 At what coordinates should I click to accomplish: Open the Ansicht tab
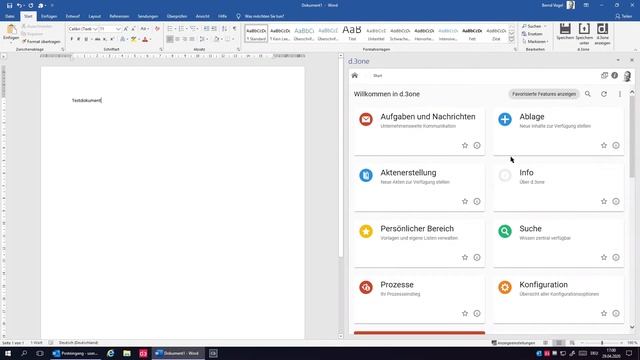click(202, 16)
